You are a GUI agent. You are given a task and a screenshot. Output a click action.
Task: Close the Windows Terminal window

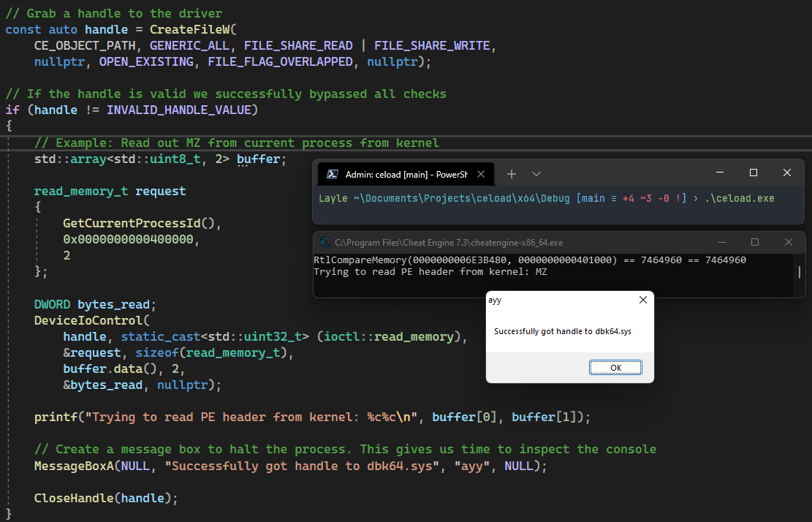pos(787,173)
